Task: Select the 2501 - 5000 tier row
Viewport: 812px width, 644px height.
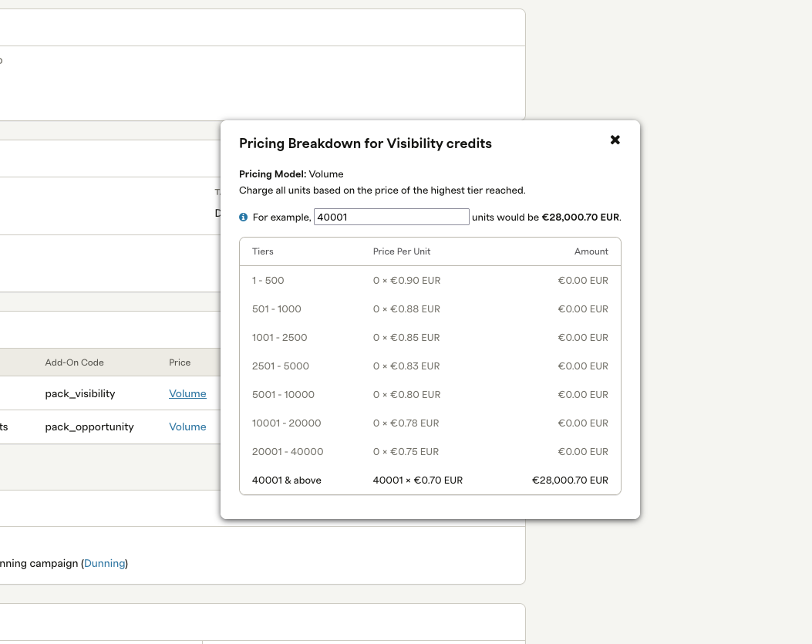Action: 430,366
